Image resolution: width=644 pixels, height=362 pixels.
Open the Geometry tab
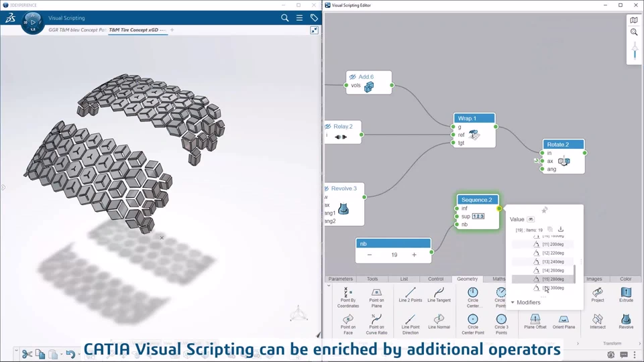pos(468,279)
